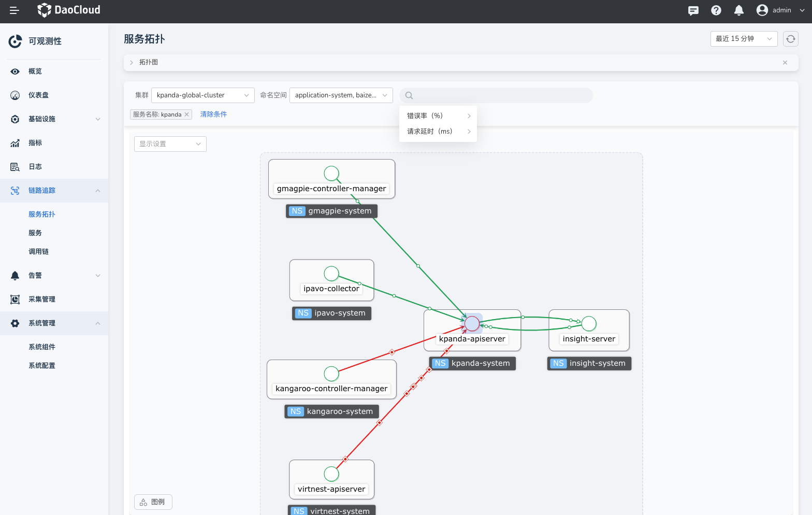Select the request latency (ms) filter option

[x=438, y=132]
